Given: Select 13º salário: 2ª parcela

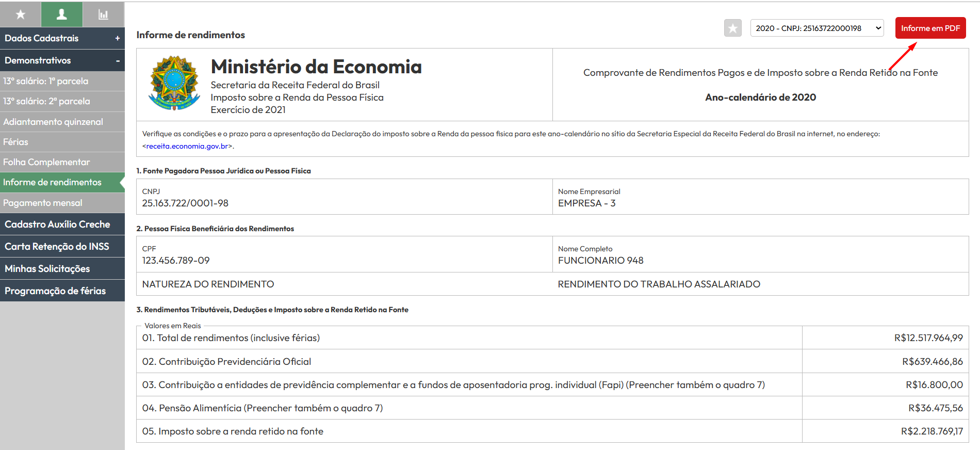Looking at the screenshot, I should (62, 101).
